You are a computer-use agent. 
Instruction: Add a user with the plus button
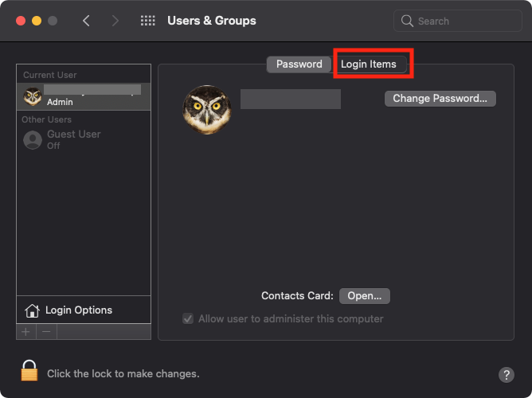[x=25, y=332]
